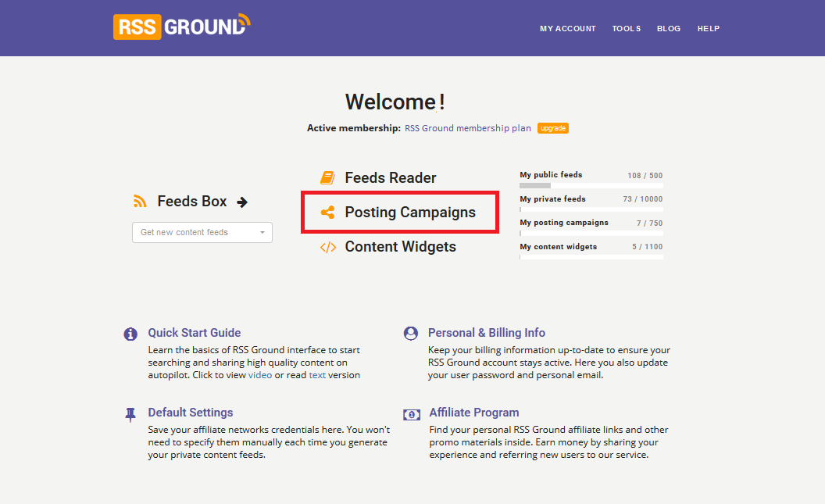Click the text version link
825x504 pixels.
[317, 375]
